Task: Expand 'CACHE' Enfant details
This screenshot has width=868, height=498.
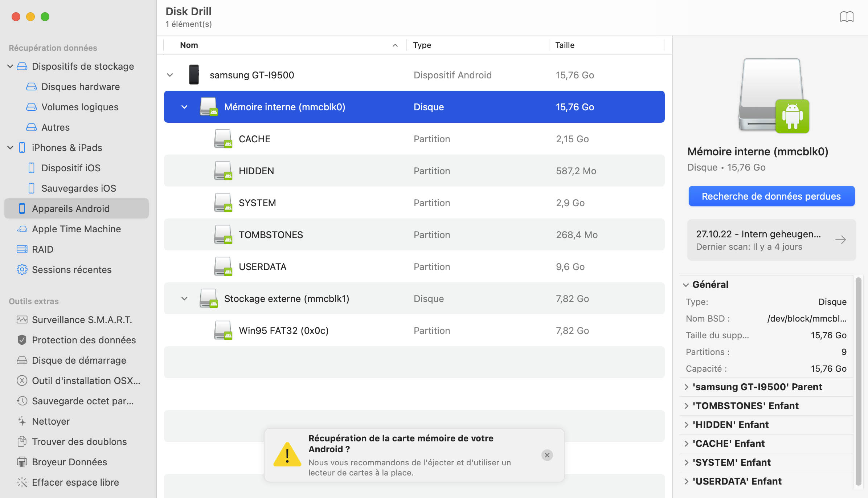Action: coord(686,444)
